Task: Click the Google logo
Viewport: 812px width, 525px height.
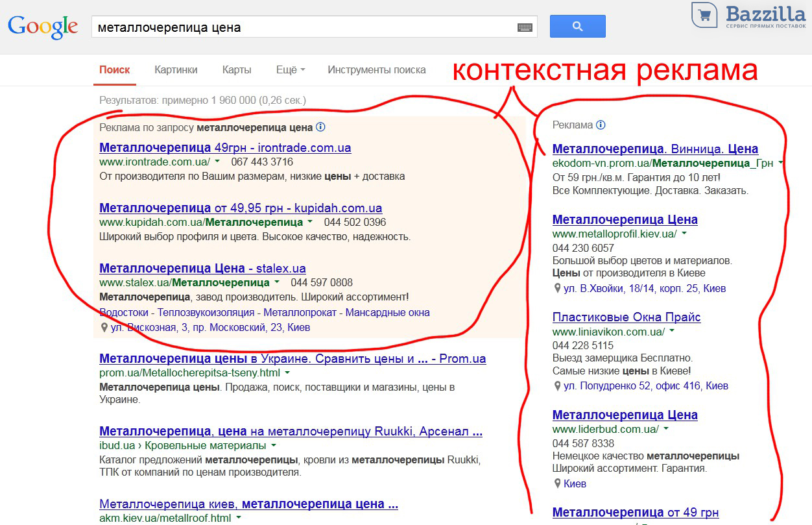Action: tap(43, 27)
